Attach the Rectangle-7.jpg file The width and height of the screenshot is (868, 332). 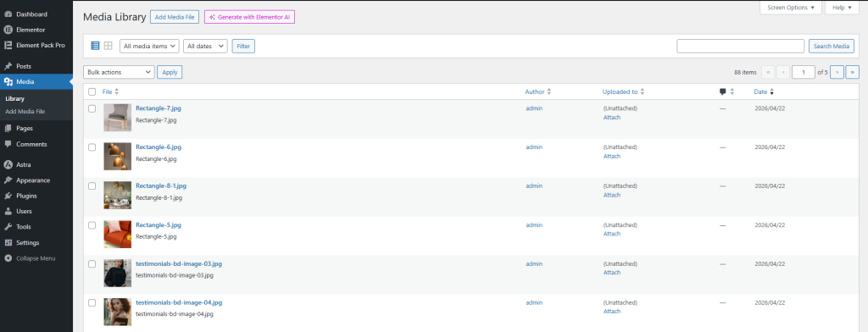click(x=612, y=118)
